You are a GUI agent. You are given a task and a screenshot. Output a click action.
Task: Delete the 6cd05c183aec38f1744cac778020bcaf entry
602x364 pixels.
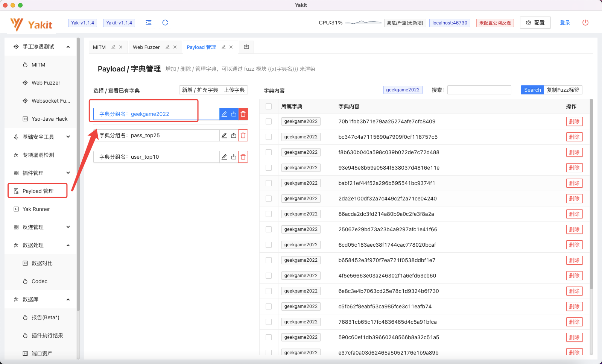pyautogui.click(x=574, y=245)
